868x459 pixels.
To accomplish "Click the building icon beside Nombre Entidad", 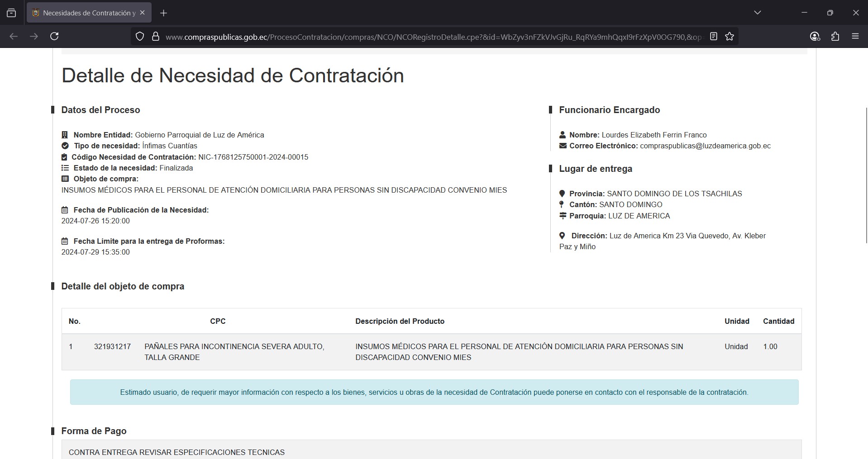I will tap(65, 135).
